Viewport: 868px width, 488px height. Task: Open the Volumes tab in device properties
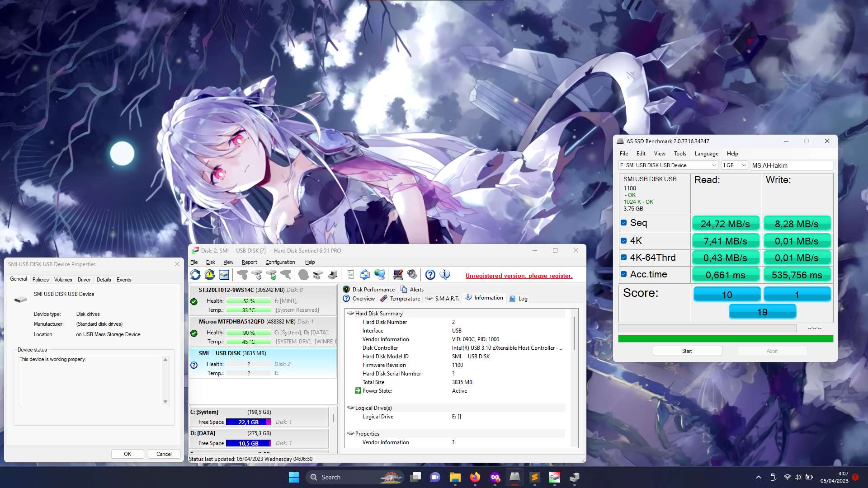63,280
